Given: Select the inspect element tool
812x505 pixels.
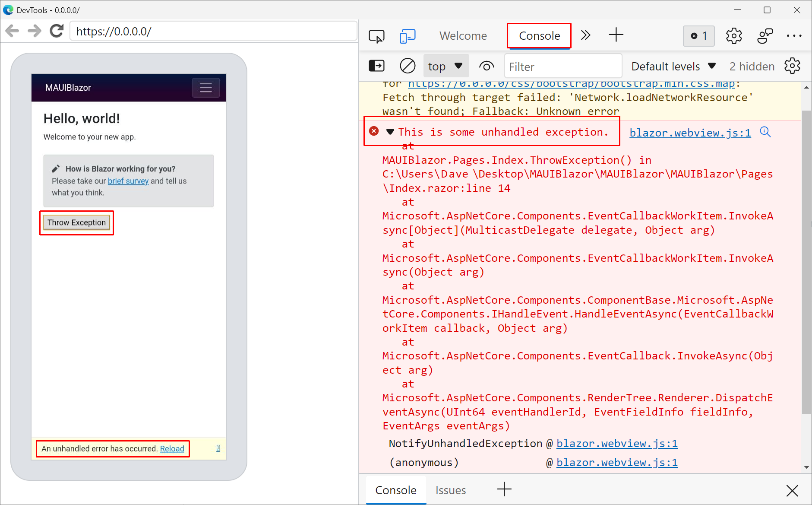Looking at the screenshot, I should pyautogui.click(x=376, y=36).
